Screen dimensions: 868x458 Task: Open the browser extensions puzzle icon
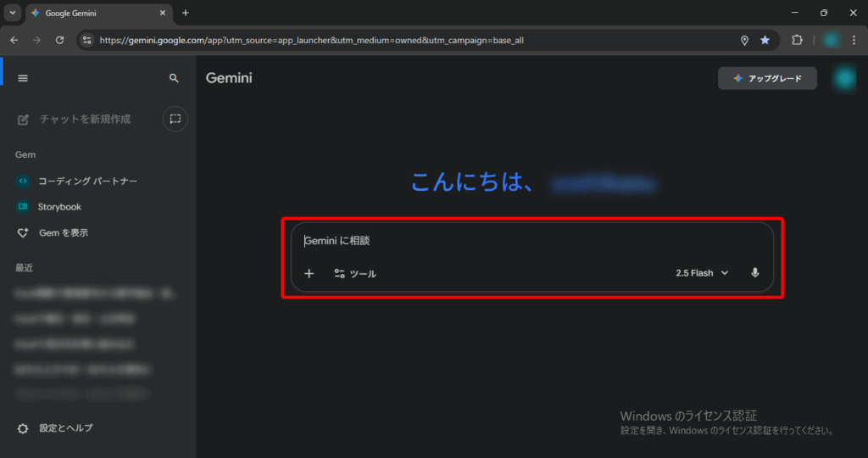(797, 40)
